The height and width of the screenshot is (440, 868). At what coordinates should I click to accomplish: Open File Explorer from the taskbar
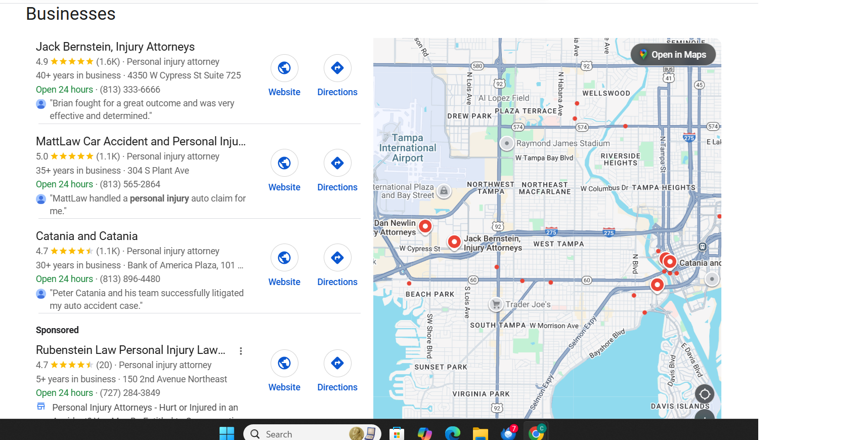tap(480, 433)
